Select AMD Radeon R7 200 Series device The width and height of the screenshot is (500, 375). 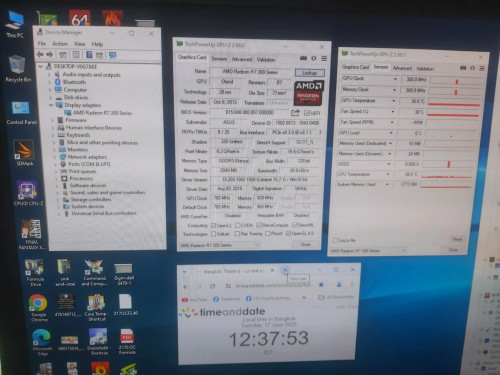coord(102,113)
